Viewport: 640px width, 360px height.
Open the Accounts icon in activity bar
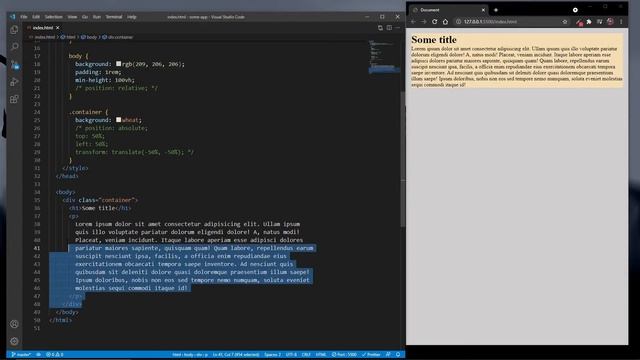14,324
